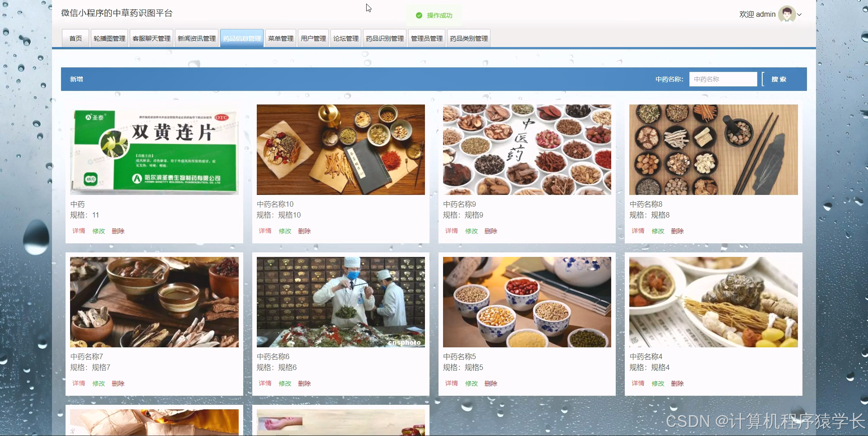Click 修改 for 中药名称10

[285, 231]
